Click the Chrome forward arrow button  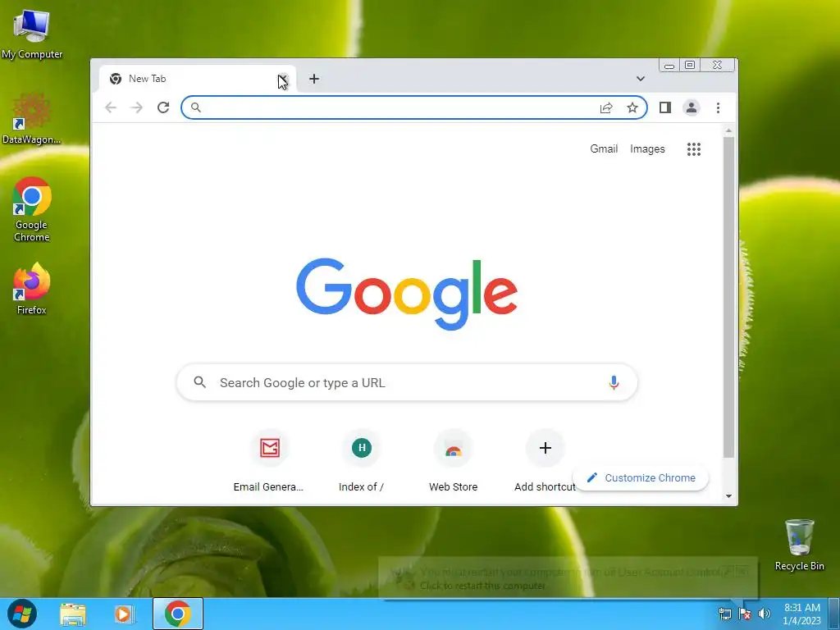[137, 107]
